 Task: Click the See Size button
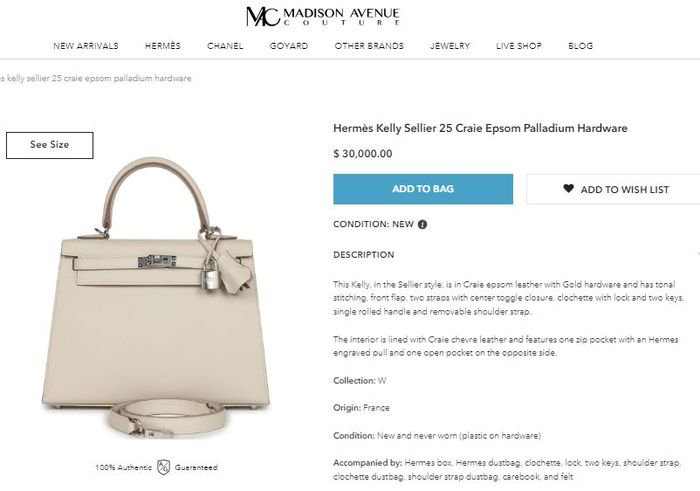[50, 145]
